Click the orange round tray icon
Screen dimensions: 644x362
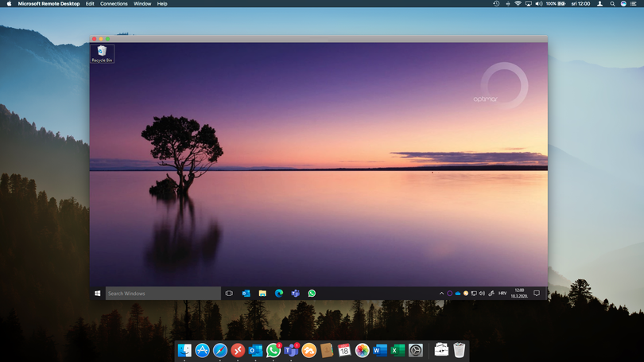pos(466,294)
